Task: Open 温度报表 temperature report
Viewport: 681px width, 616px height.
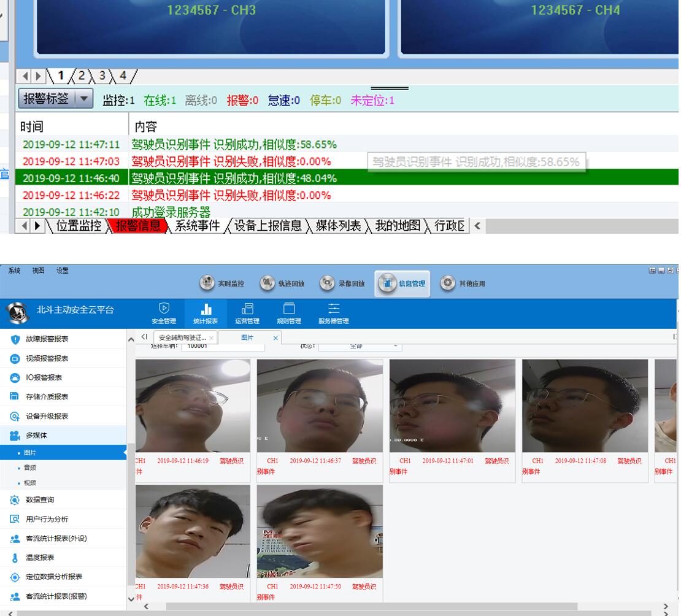Action: coord(40,557)
